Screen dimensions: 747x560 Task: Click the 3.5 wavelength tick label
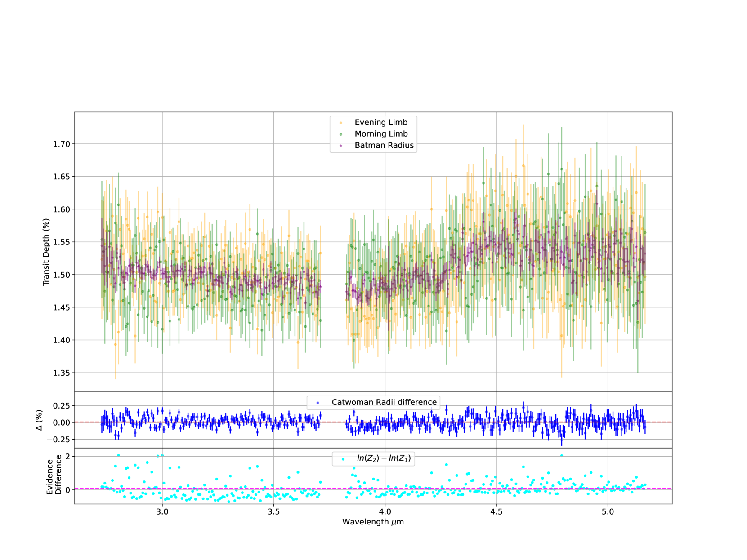click(273, 512)
